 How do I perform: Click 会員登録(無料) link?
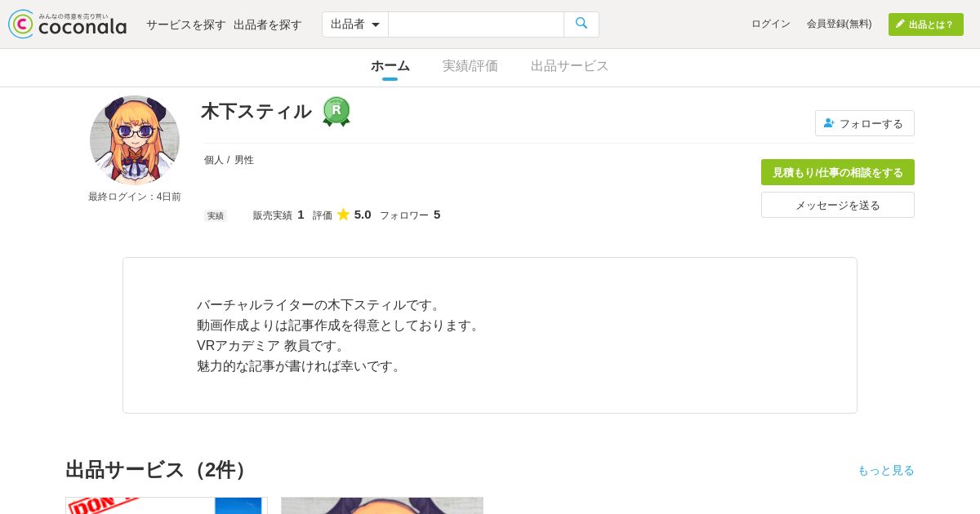pyautogui.click(x=840, y=24)
